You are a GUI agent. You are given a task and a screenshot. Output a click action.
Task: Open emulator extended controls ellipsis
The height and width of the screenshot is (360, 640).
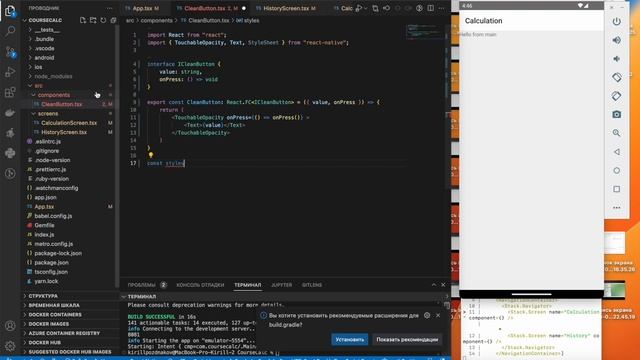(x=616, y=208)
